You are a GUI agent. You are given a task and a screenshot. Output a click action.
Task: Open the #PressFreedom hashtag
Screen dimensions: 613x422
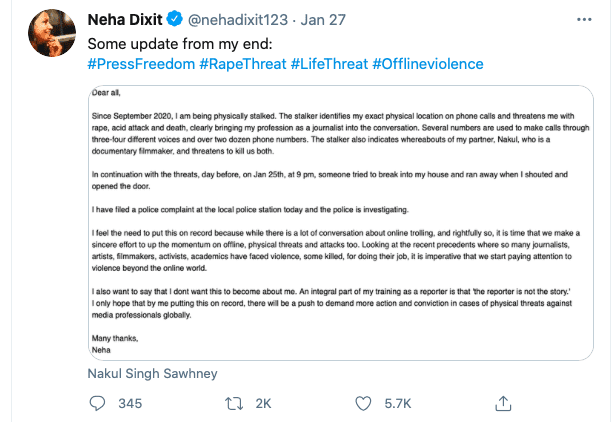141,64
